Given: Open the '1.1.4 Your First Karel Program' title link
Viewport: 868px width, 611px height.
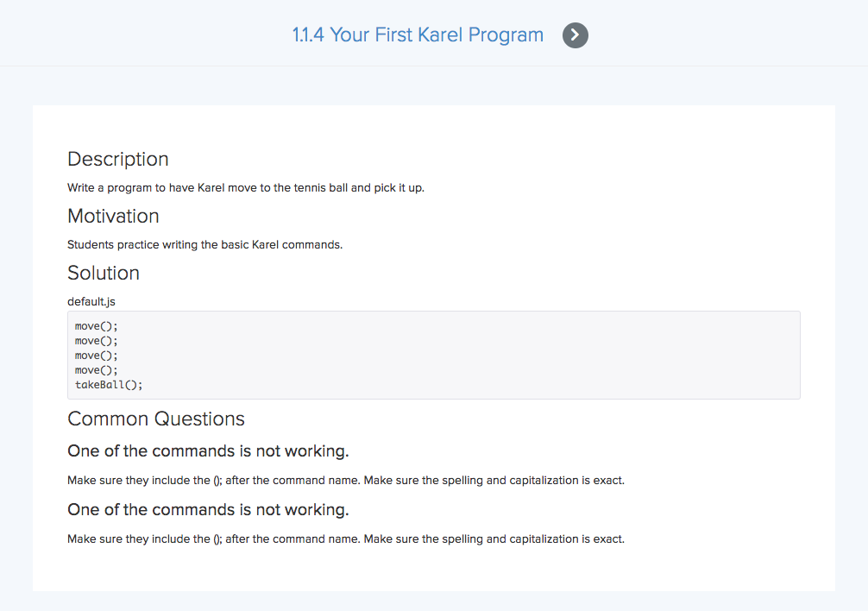Looking at the screenshot, I should click(x=418, y=35).
